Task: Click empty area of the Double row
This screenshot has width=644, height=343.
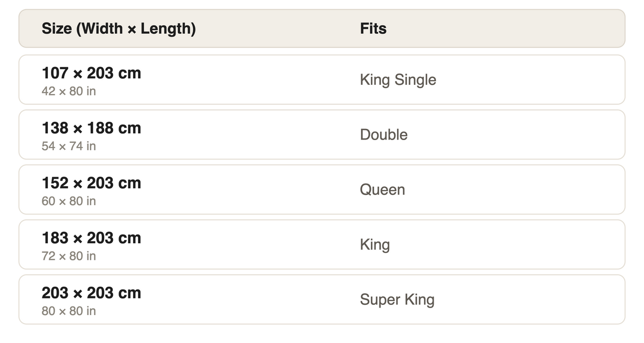Action: [510, 135]
